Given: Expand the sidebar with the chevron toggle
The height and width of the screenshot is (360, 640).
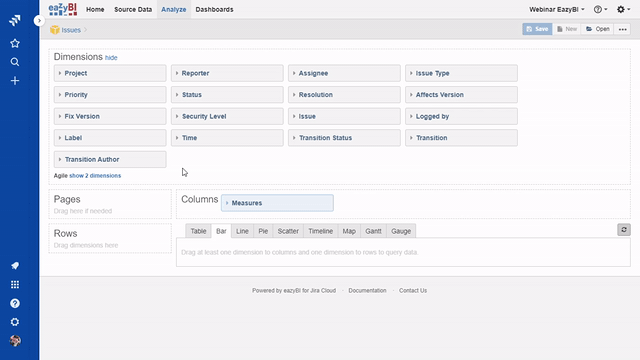Looking at the screenshot, I should pos(39,20).
